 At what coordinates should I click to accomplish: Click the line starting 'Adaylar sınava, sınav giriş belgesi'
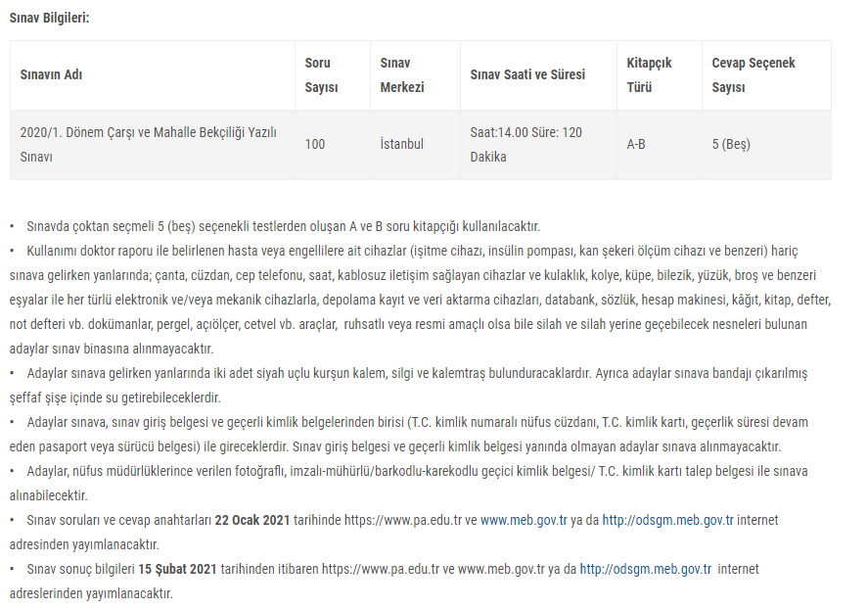(x=417, y=422)
